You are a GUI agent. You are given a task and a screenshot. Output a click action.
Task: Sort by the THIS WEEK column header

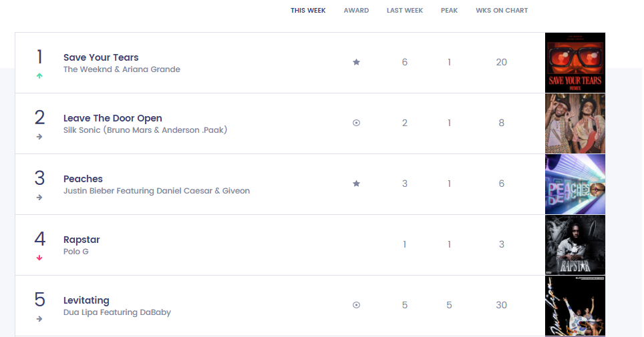[308, 11]
